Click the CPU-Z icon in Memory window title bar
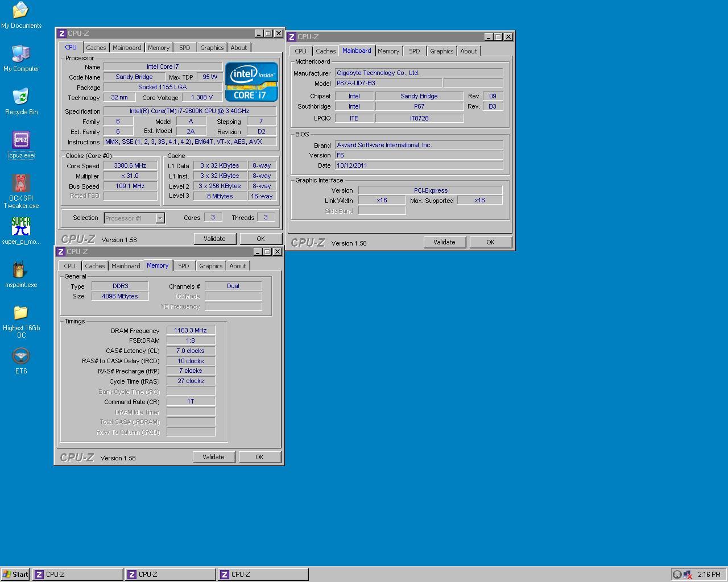Image resolution: width=728 pixels, height=582 pixels. [x=61, y=252]
